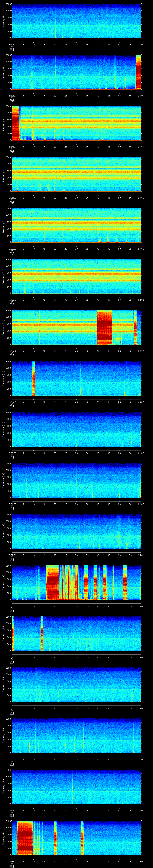Click the '16:33:00' time axis label
The width and height of the screenshot is (153, 868).
[x=12, y=606]
